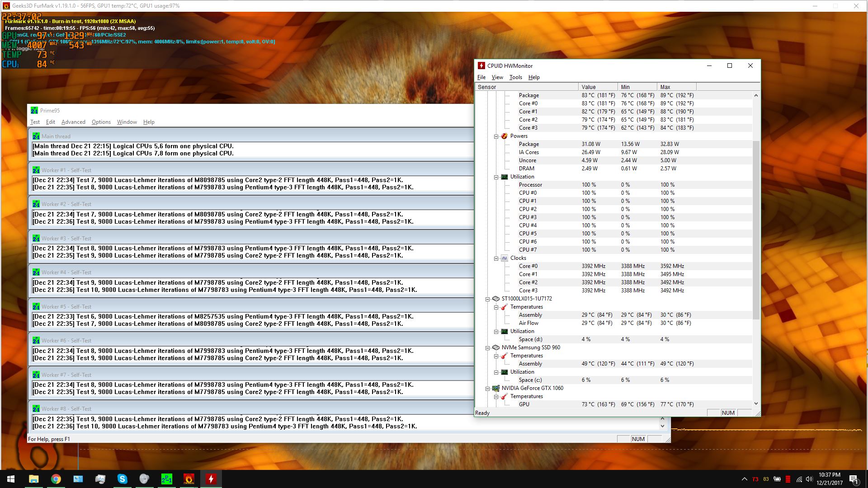
Task: Switch to Prime95 in the taskbar
Action: [166, 479]
